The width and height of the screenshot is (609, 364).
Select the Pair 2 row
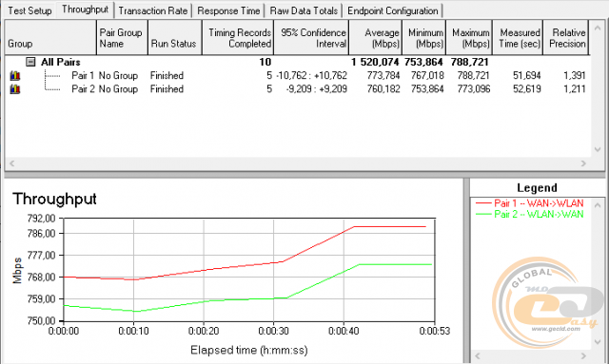(298, 89)
